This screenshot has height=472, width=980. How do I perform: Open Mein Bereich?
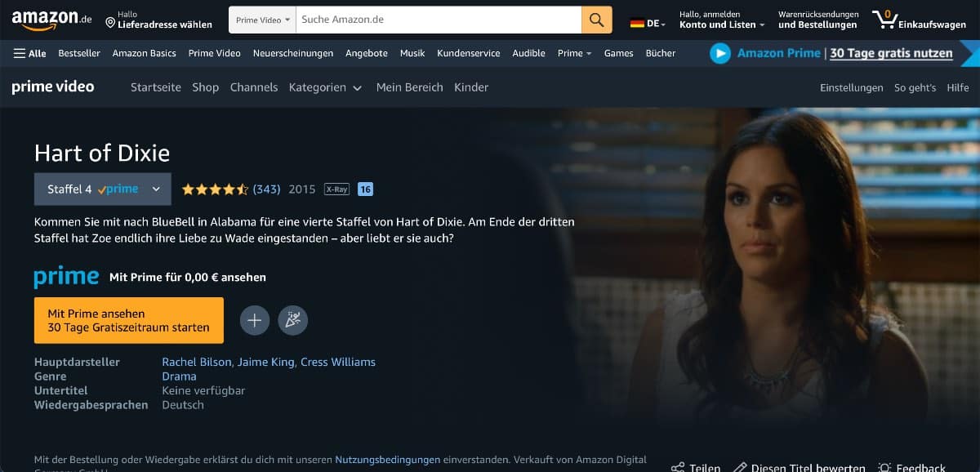410,87
